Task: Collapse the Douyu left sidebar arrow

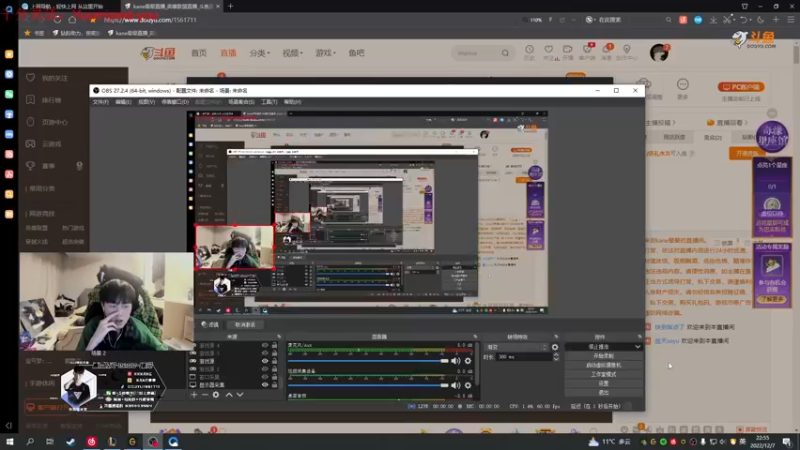Action: [9, 426]
